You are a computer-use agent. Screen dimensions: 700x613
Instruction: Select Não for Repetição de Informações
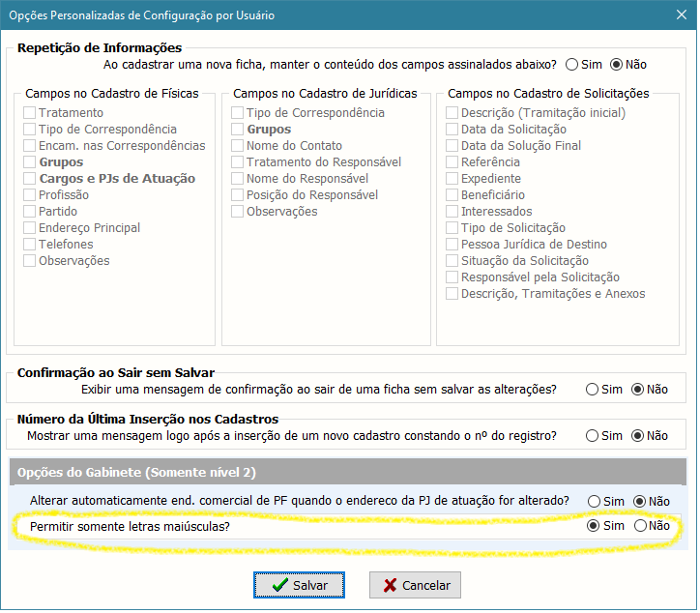point(617,64)
